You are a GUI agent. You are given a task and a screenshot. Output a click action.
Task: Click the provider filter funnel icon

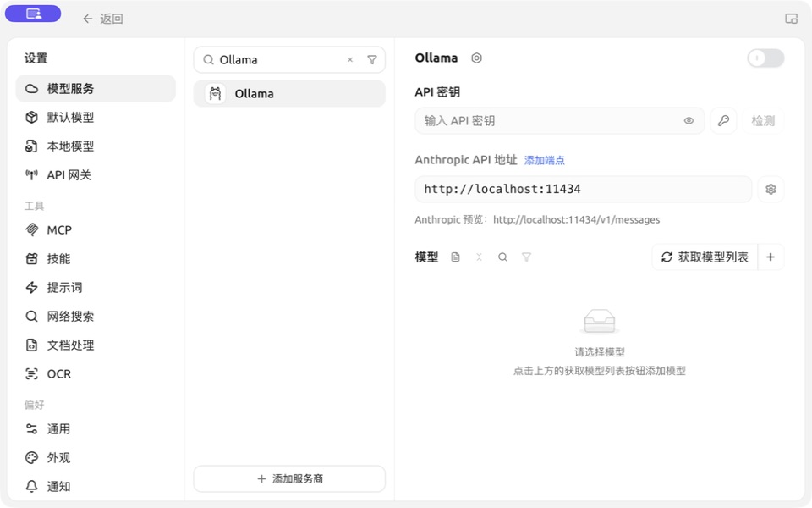tap(372, 59)
